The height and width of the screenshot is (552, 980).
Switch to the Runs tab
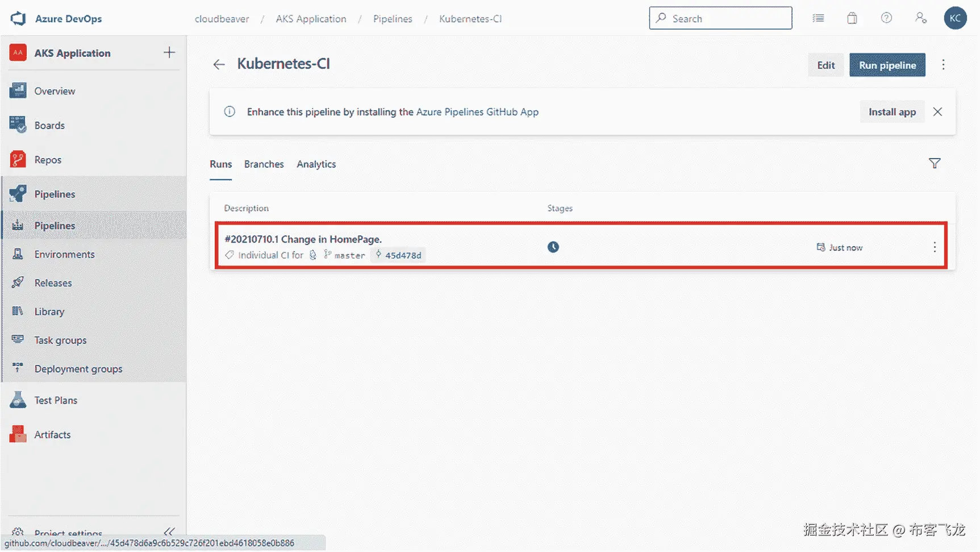(x=220, y=164)
